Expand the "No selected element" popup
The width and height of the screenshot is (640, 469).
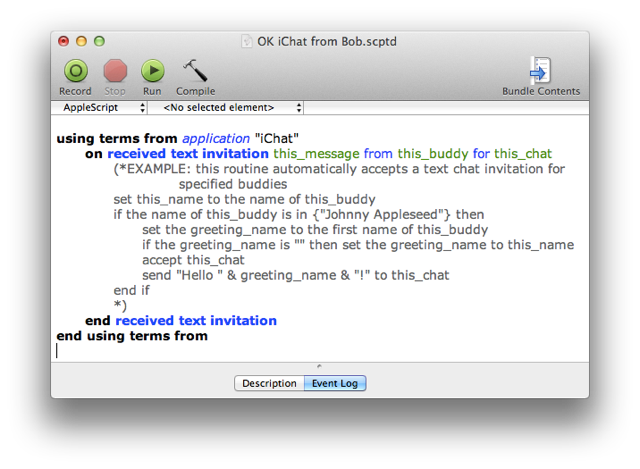pyautogui.click(x=227, y=107)
